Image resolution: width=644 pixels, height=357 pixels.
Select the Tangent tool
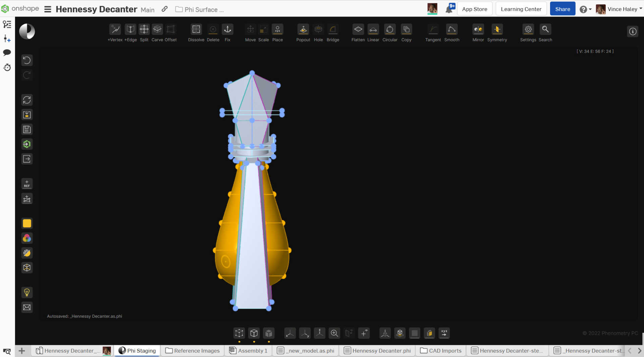tap(433, 33)
